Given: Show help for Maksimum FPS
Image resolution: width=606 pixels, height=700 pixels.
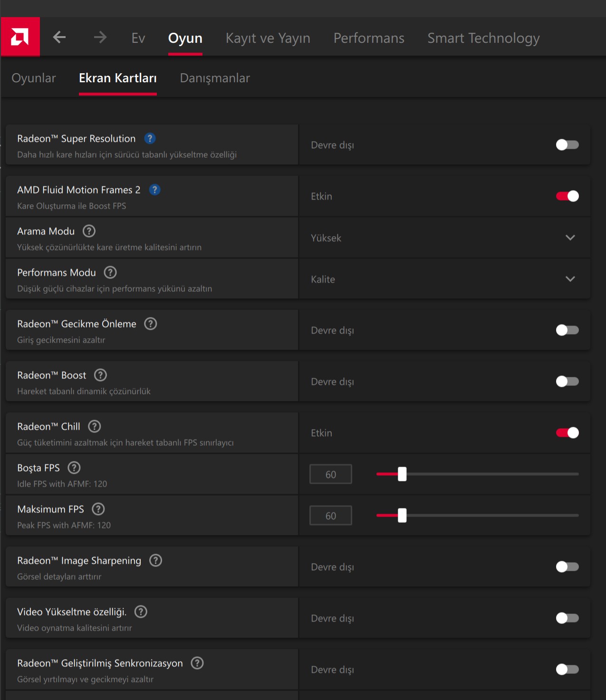Looking at the screenshot, I should coord(98,509).
